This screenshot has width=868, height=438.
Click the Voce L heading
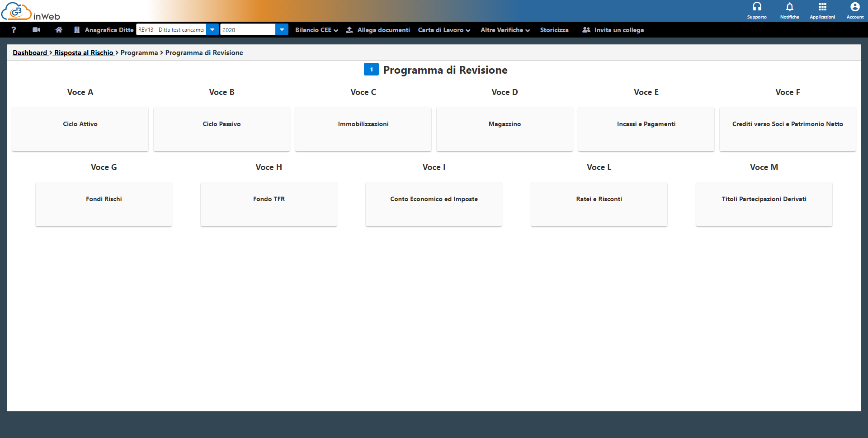pyautogui.click(x=599, y=167)
